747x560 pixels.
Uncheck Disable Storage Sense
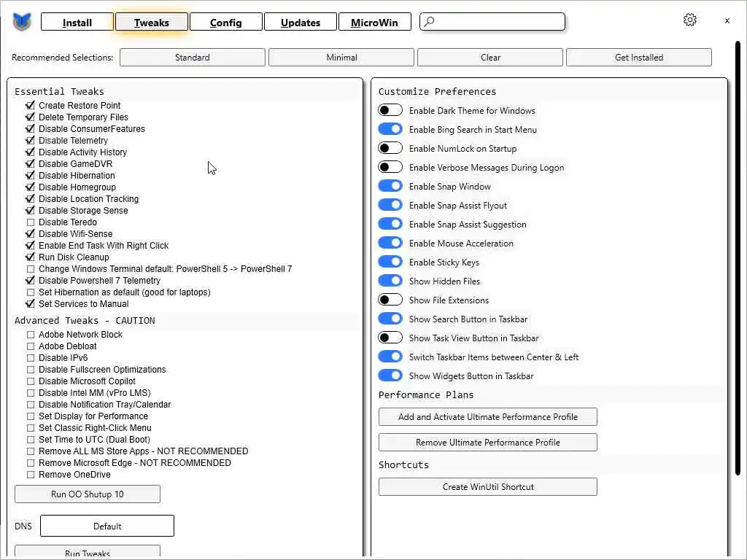[x=31, y=211]
